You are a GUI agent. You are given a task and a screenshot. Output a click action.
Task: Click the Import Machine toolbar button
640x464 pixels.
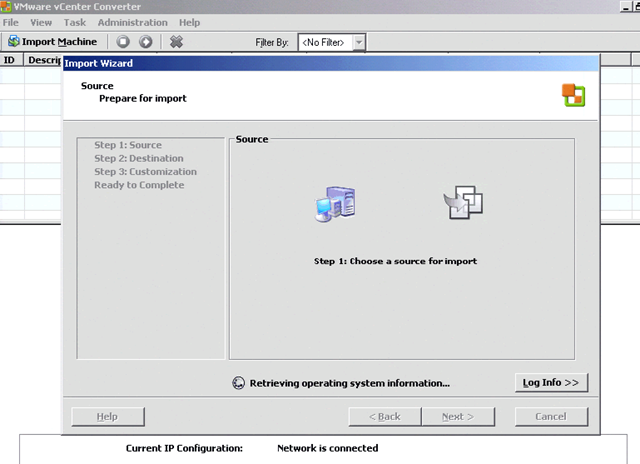click(52, 42)
